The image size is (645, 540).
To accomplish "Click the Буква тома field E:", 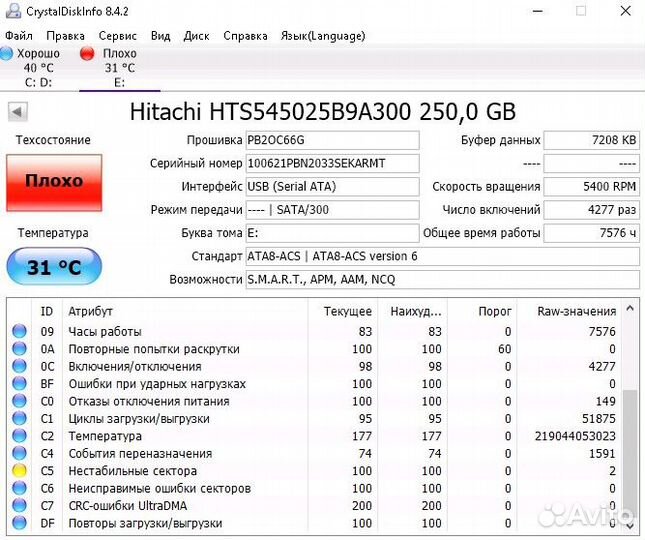I will 332,233.
